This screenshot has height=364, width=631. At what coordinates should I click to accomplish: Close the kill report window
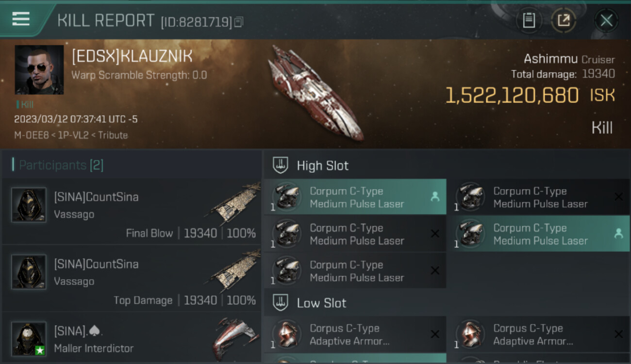pos(606,20)
